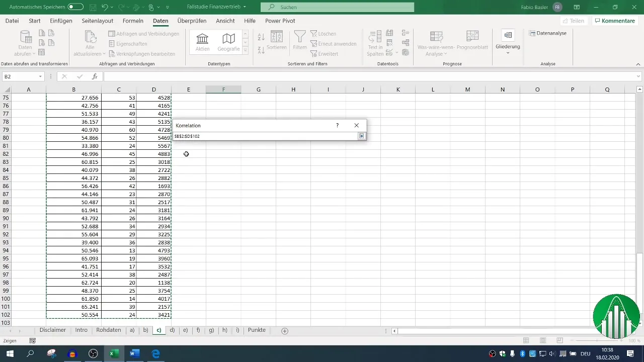Viewport: 644px width, 362px height.
Task: Open the Disclaimer sheet tab
Action: point(53,330)
